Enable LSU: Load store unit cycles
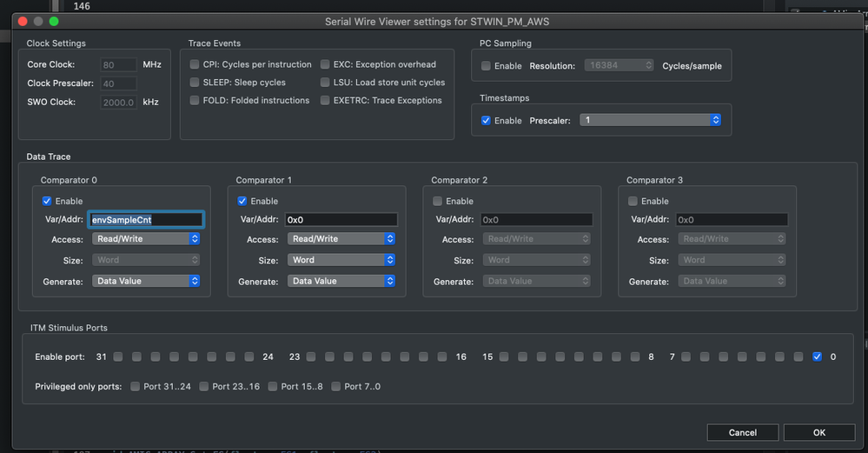 [325, 82]
